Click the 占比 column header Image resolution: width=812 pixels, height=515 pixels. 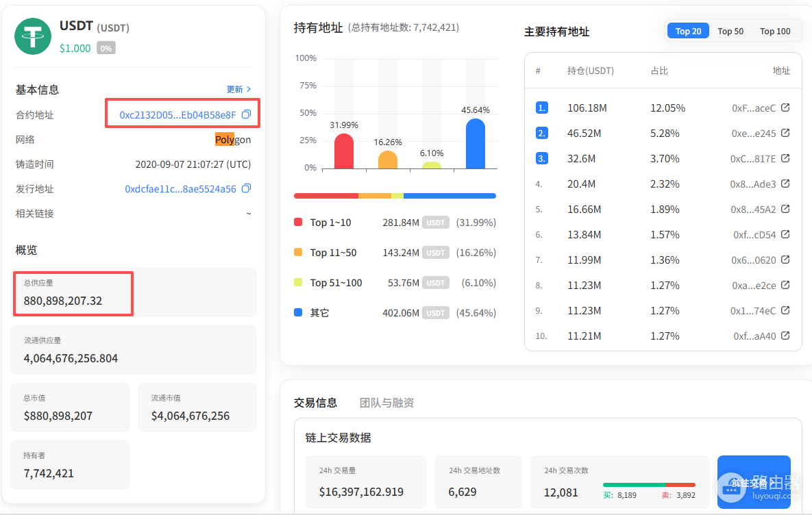point(659,71)
